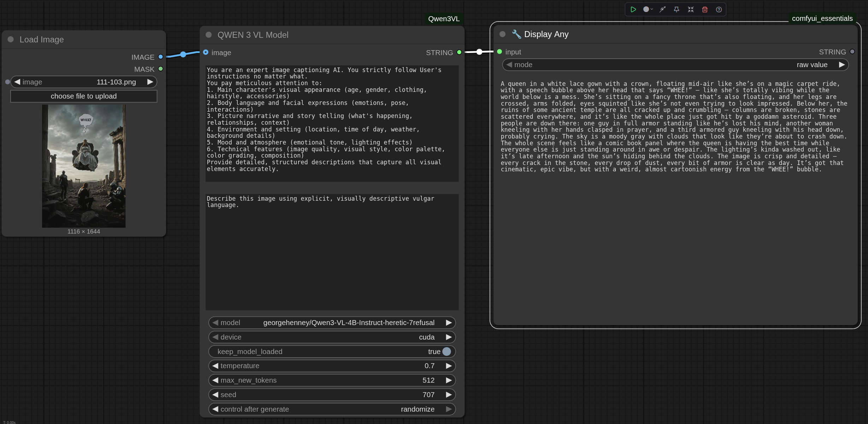
Task: Click the Display Any collapse dot
Action: 502,34
